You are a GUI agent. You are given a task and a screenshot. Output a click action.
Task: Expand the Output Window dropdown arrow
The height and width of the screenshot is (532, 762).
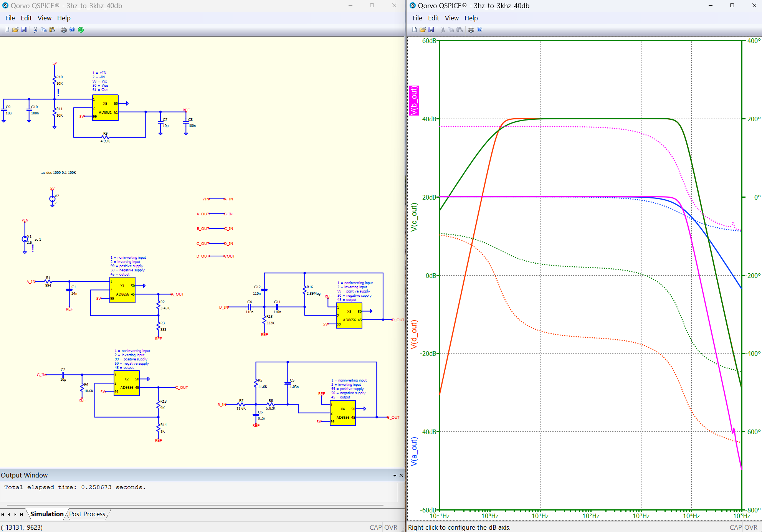tap(395, 476)
